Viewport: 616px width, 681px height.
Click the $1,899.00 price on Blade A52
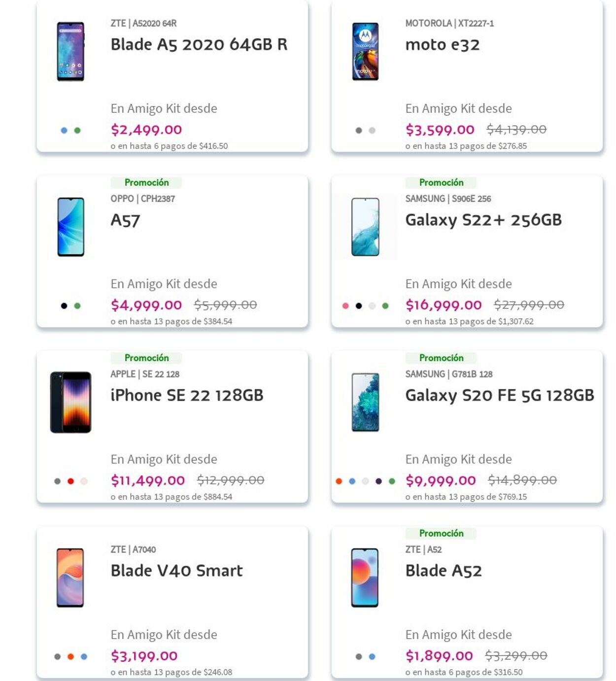[x=439, y=656]
